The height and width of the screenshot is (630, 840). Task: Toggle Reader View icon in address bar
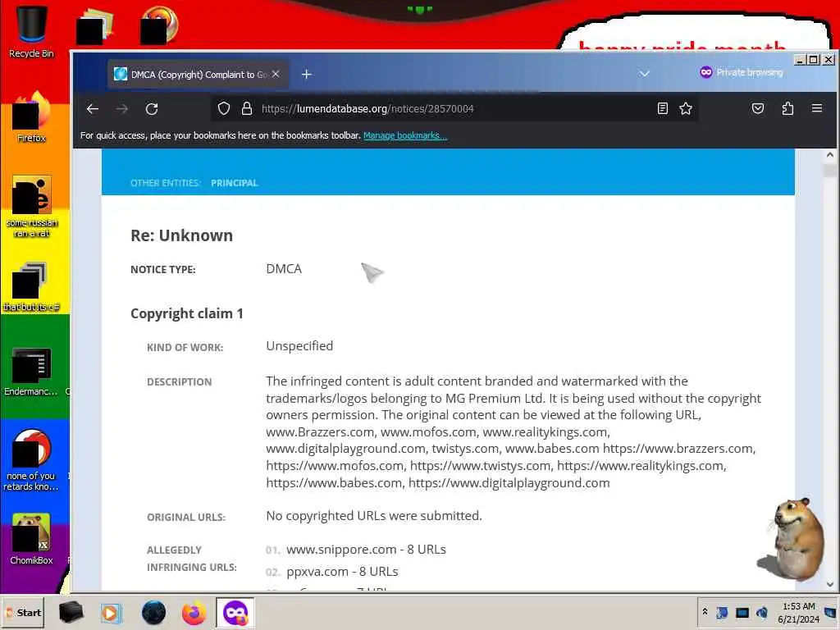(x=663, y=109)
